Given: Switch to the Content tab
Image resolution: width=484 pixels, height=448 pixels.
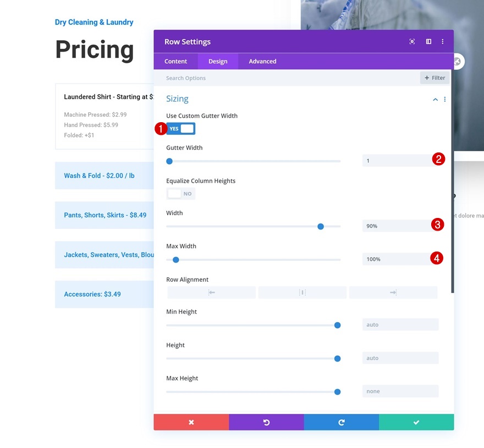Looking at the screenshot, I should (x=176, y=61).
